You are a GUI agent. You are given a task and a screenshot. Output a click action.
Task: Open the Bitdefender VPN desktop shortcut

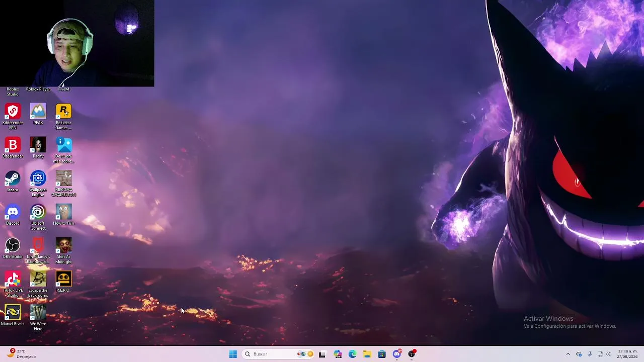tap(13, 116)
